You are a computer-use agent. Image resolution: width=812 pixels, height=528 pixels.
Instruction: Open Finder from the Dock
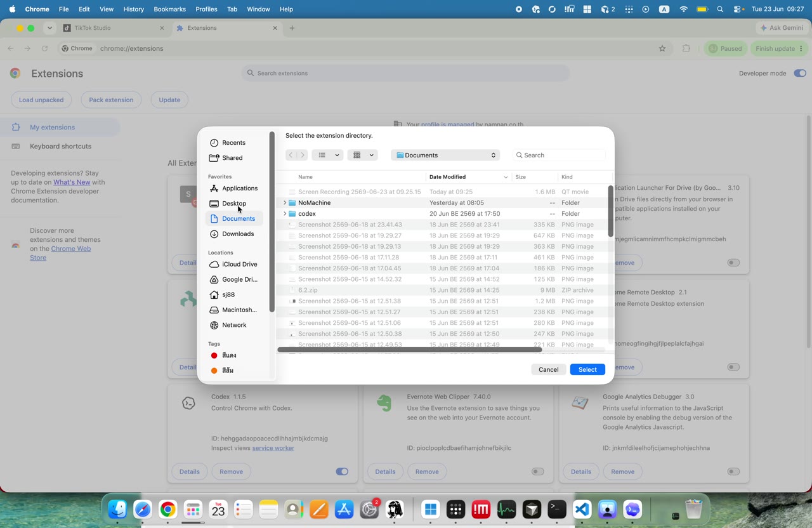117,509
